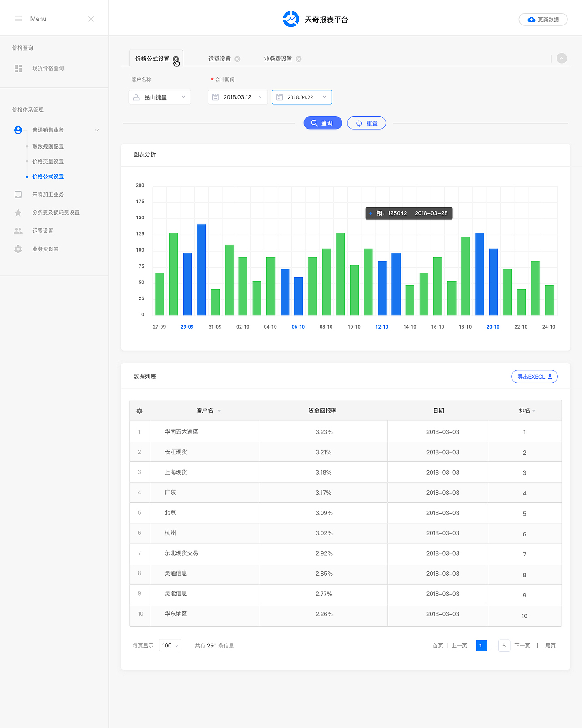
Task: Select row 上海现货
Action: tap(346, 472)
